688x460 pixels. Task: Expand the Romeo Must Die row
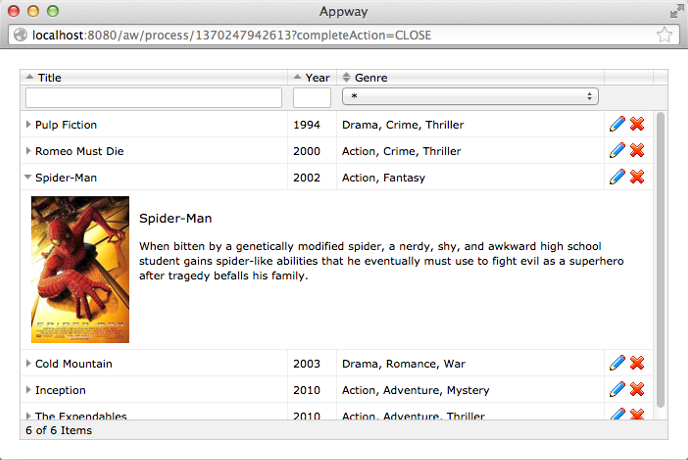(x=28, y=151)
